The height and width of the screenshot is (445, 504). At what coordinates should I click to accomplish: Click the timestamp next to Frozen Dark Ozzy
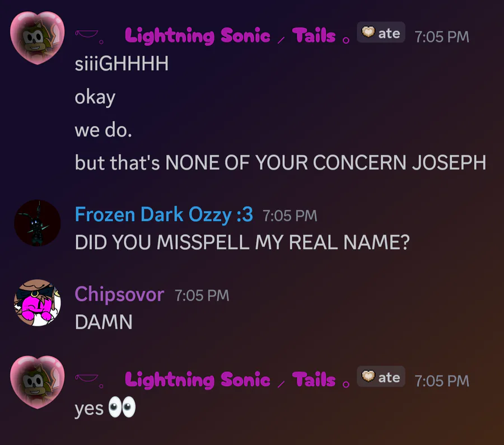290,216
